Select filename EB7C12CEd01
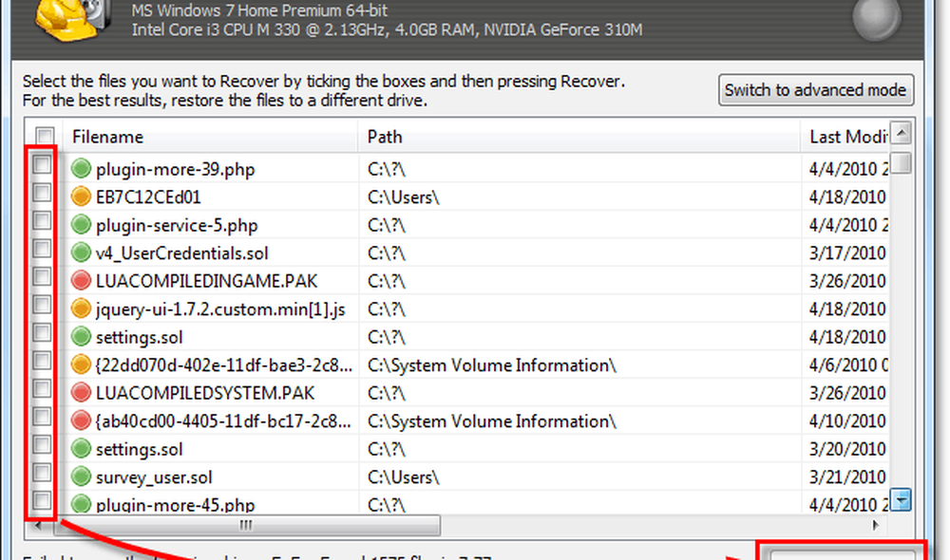 148,197
